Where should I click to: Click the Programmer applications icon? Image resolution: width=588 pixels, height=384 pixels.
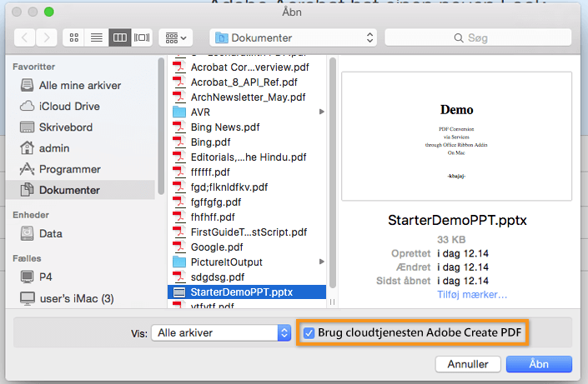point(27,169)
